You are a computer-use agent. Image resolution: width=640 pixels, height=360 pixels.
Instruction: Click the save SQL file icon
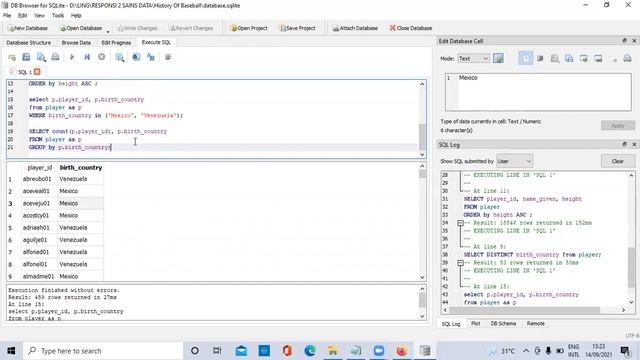click(x=41, y=57)
